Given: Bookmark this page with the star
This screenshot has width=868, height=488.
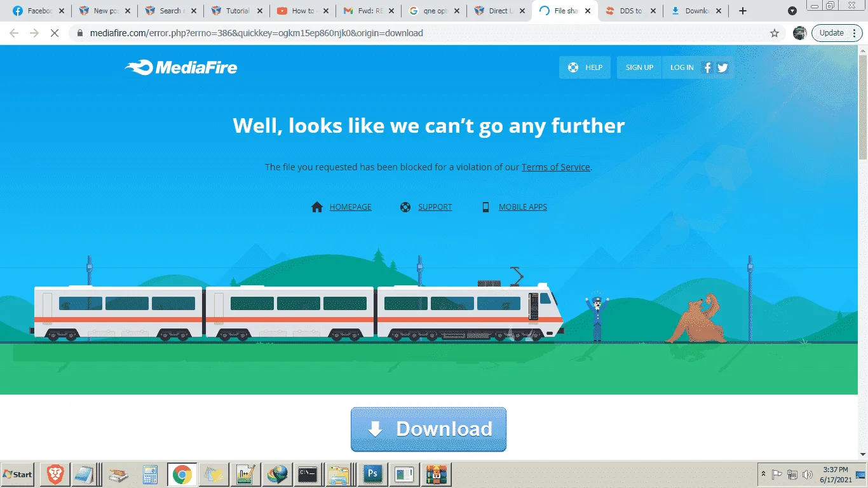Looking at the screenshot, I should (775, 33).
